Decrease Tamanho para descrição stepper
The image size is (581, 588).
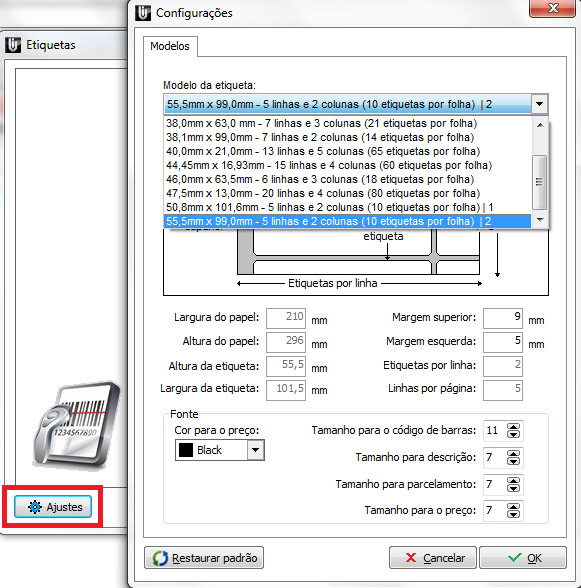pos(513,461)
